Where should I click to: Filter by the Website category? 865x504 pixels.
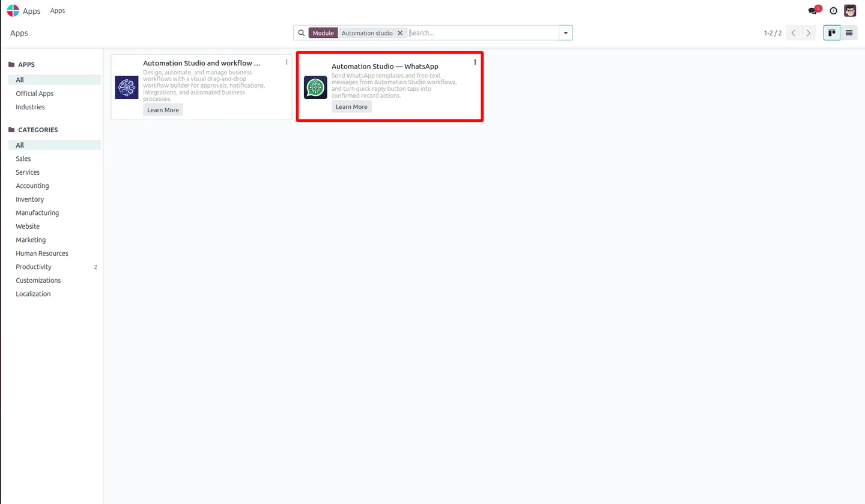click(x=55, y=226)
